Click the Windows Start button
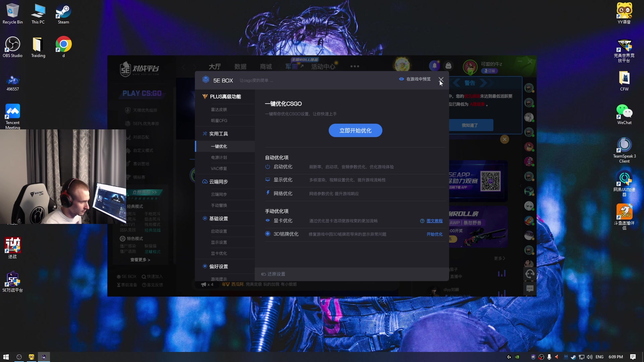 [6, 357]
